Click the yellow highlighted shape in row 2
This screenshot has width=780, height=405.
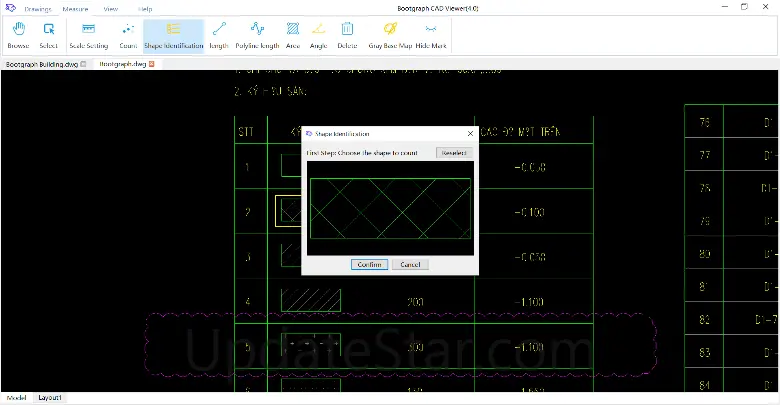[289, 211]
